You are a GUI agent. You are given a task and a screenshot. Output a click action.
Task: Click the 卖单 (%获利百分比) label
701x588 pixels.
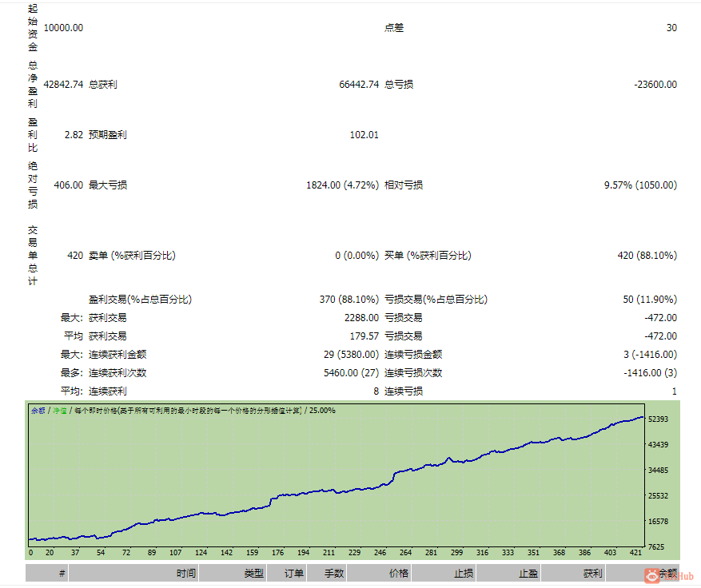pos(132,256)
